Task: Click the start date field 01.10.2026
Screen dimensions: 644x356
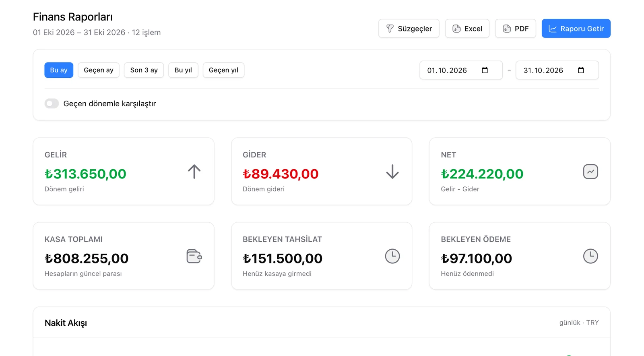Action: [x=461, y=70]
